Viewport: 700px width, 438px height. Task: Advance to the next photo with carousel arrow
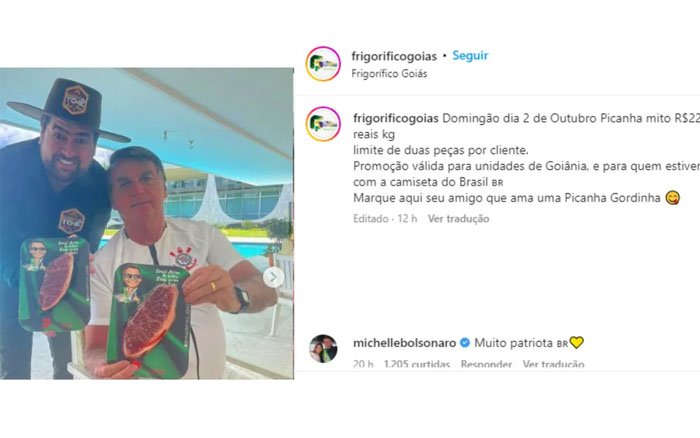coord(273,277)
